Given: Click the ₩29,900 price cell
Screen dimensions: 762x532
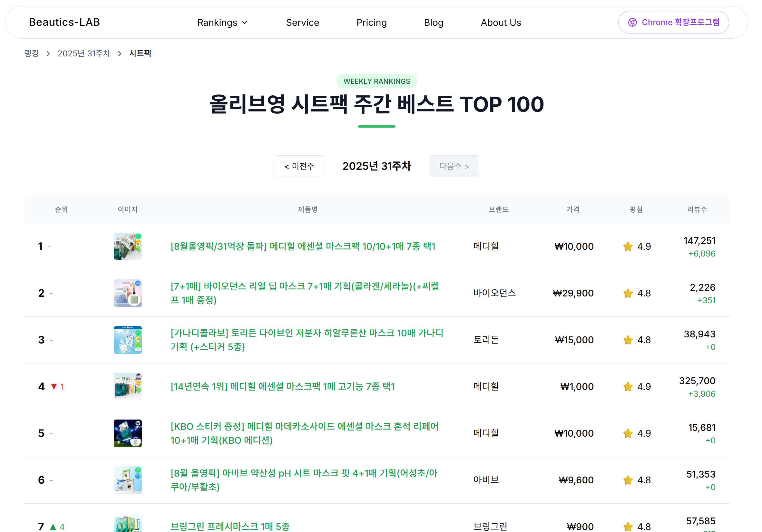Looking at the screenshot, I should pyautogui.click(x=573, y=293).
